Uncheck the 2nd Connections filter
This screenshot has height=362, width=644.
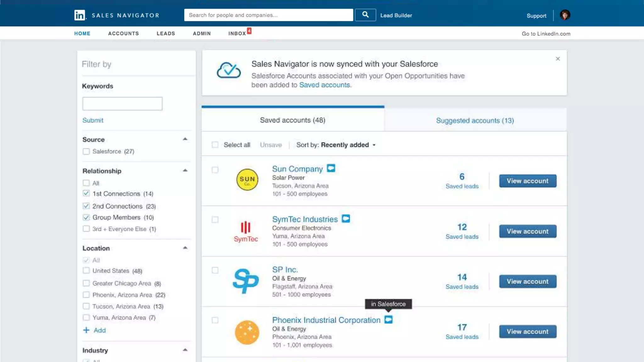click(x=86, y=206)
